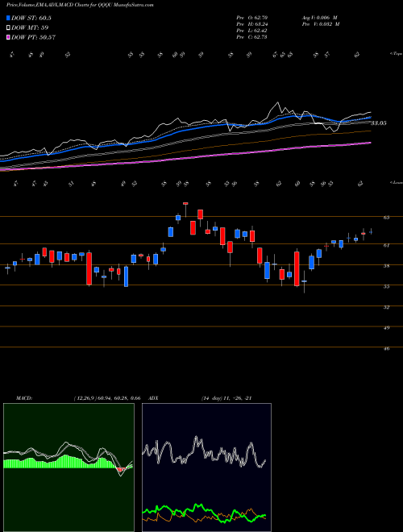Select the 'DOW MT: 59' legend label
Screen dimensions: 403x532
pyautogui.click(x=30, y=27)
